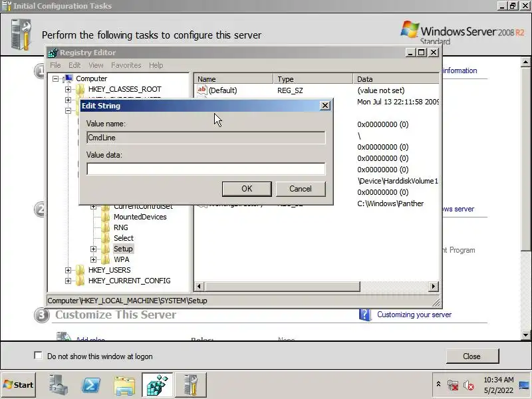Click the server icon in Initial Configuration Tasks header
The image size is (532, 399).
pyautogui.click(x=21, y=35)
